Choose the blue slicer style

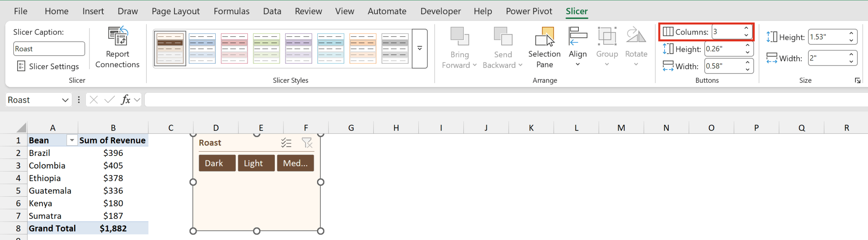pos(202,48)
